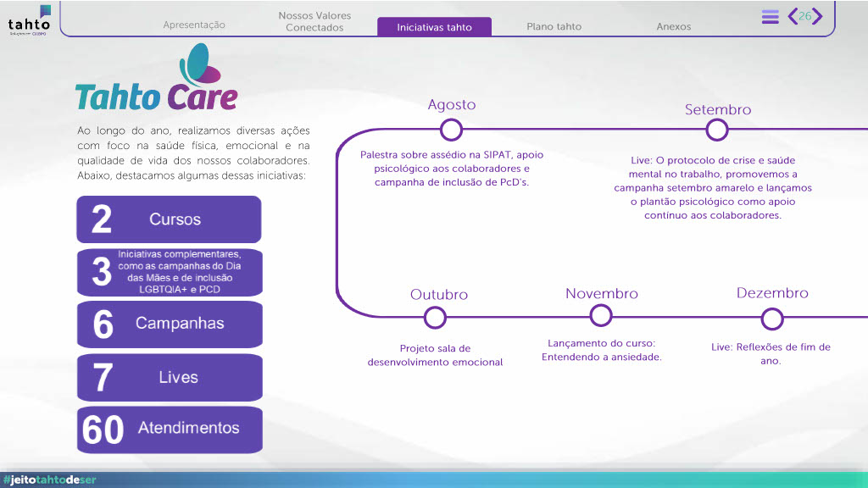Select the Novembro timeline marker circle
868x488 pixels.
tap(601, 316)
